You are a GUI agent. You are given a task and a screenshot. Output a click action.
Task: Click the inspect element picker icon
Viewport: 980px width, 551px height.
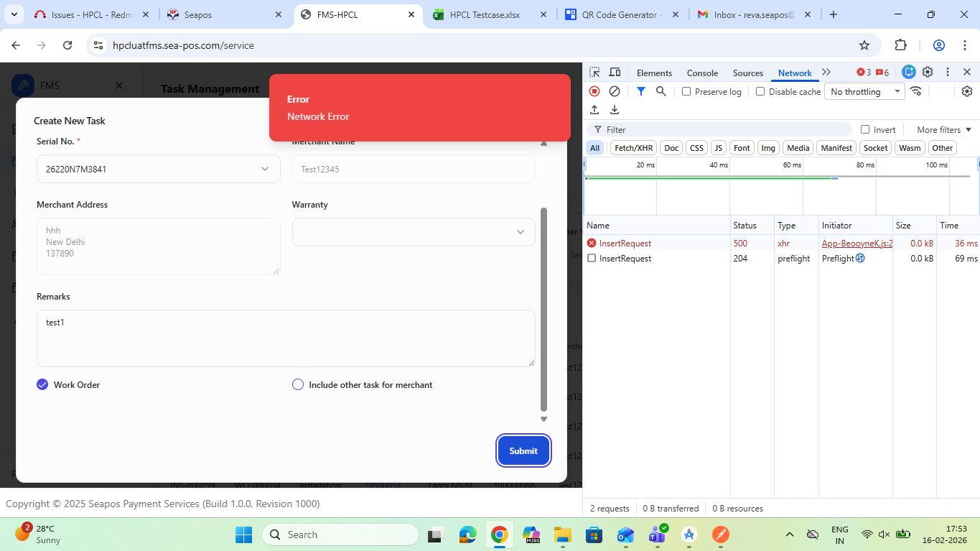pos(594,73)
